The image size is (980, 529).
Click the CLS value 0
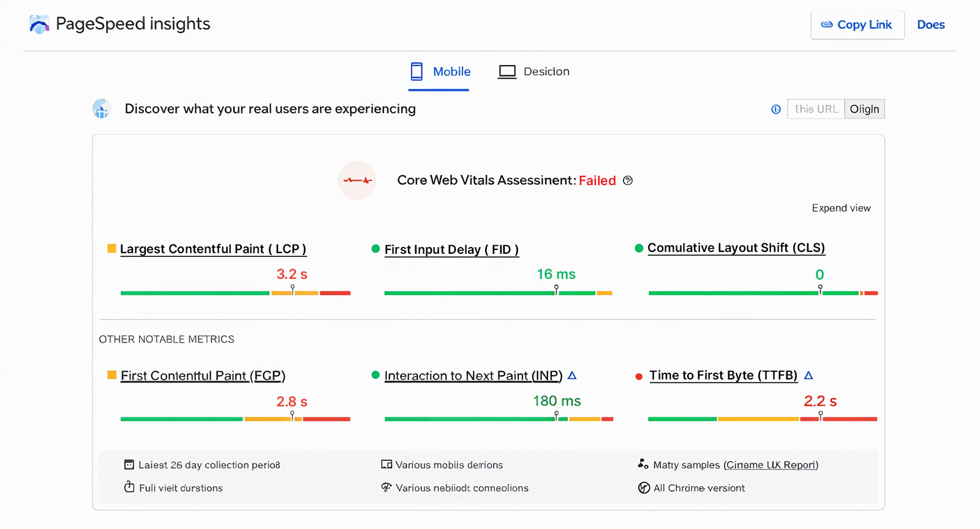tap(820, 275)
